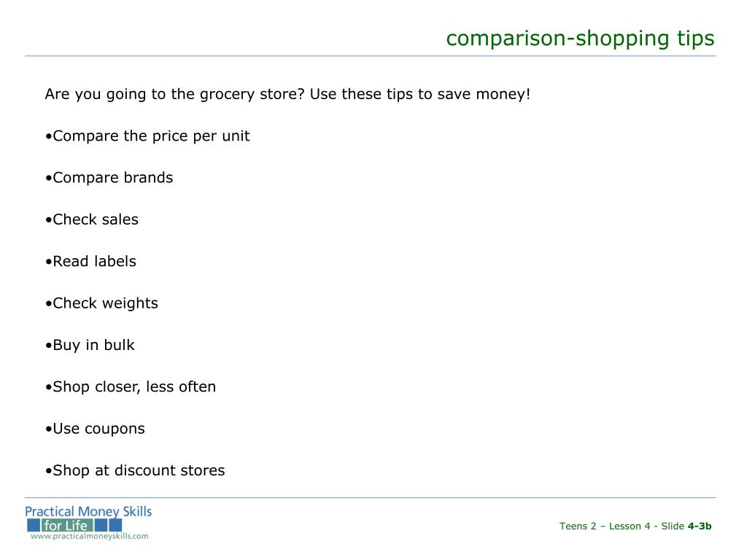Click the word 'money!' in the intro
This screenshot has height=560, width=747.
tap(503, 95)
